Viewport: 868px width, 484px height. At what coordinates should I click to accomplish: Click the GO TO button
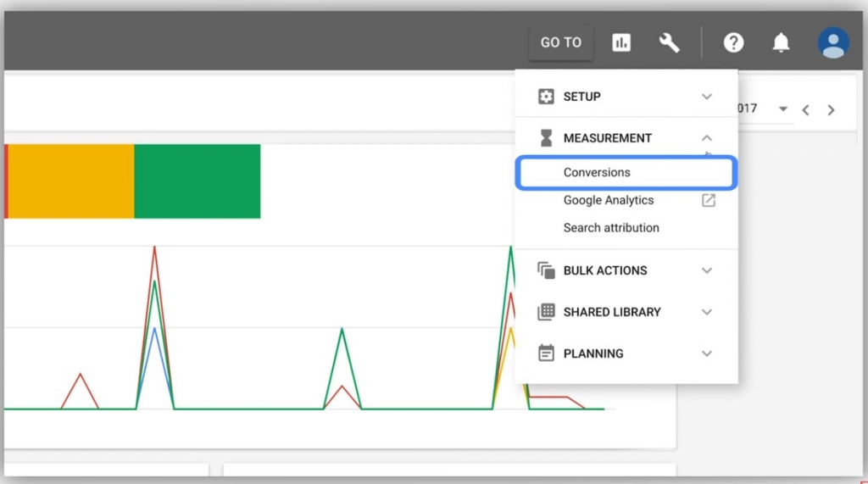(561, 42)
